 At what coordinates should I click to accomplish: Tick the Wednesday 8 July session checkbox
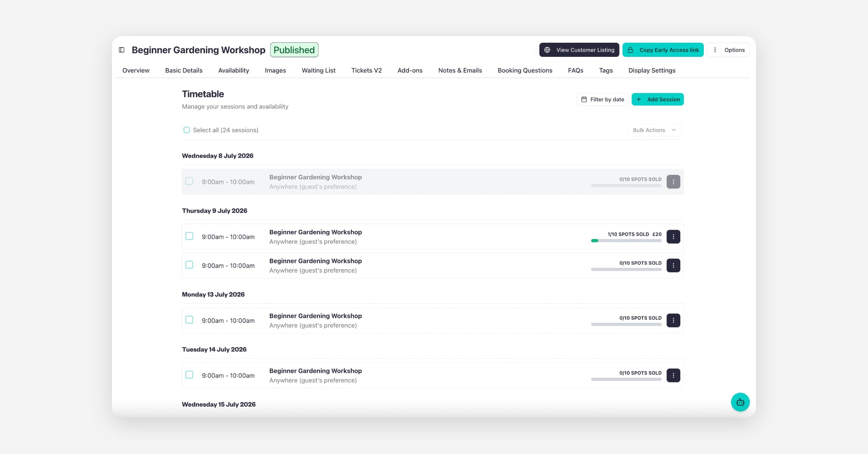point(189,181)
